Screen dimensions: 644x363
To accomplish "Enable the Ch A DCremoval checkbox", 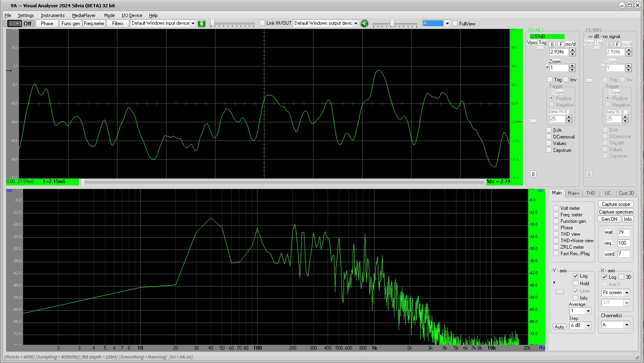I will 549,137.
